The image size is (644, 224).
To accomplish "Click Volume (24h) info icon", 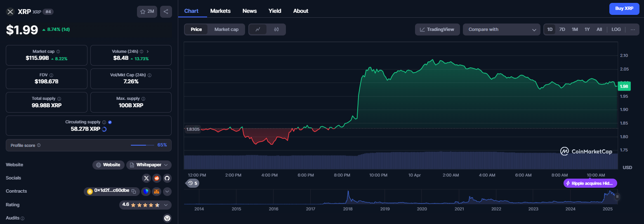I will pyautogui.click(x=142, y=52).
